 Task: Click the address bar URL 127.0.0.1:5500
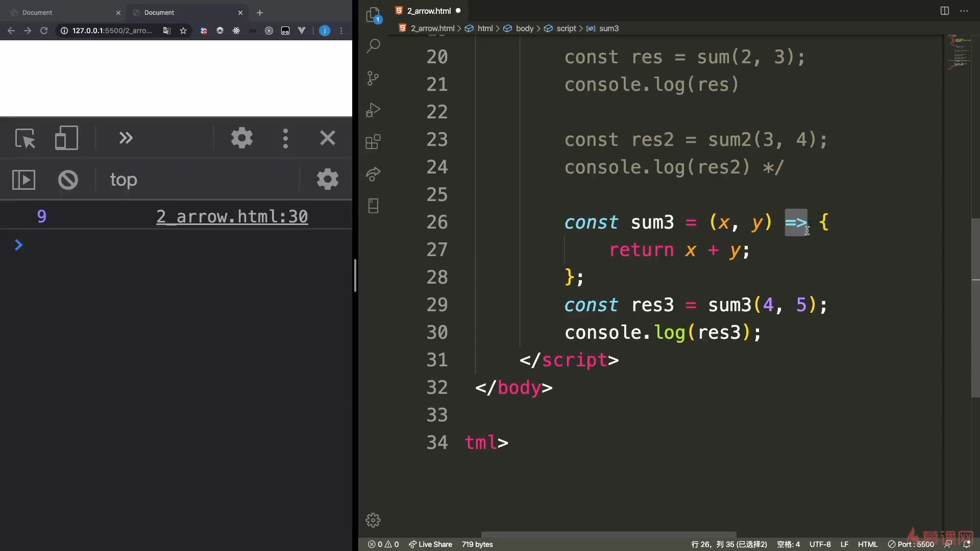coord(112,31)
